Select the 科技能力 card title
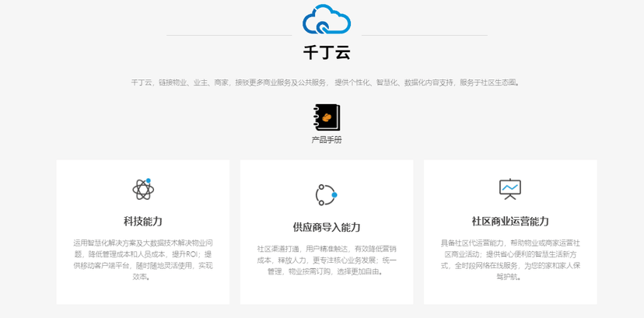 point(143,222)
